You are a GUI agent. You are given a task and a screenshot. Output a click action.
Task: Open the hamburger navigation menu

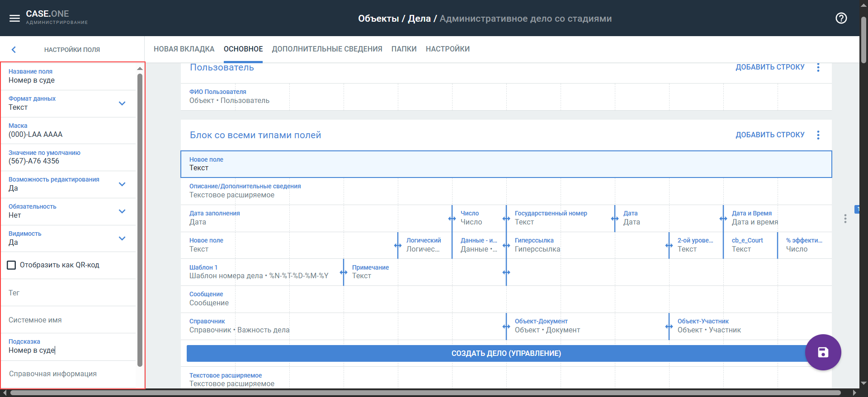[x=14, y=18]
